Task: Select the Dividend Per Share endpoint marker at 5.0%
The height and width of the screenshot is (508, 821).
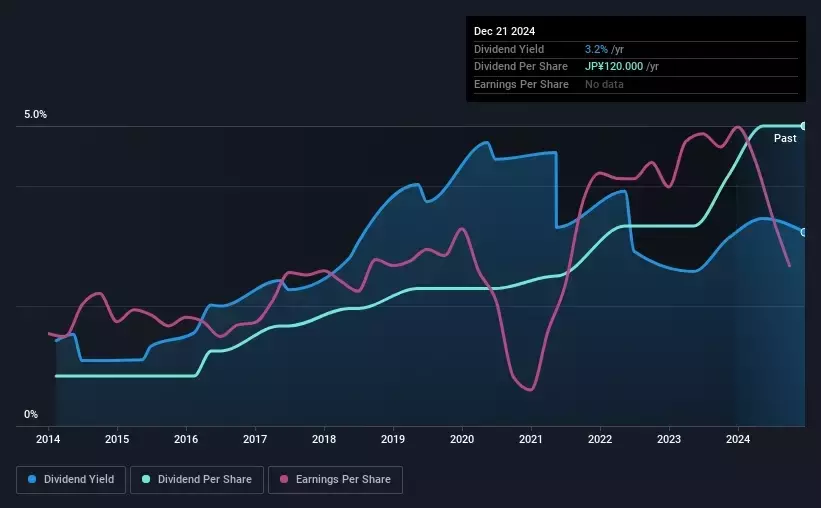Action: (803, 126)
